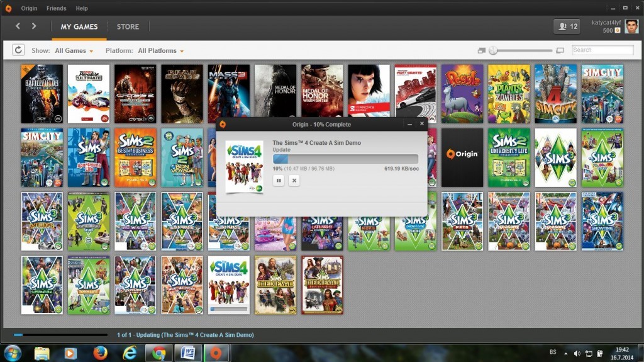The image size is (644, 362).
Task: Select the Medal of Honor Warfighter tile
Action: pos(322,91)
